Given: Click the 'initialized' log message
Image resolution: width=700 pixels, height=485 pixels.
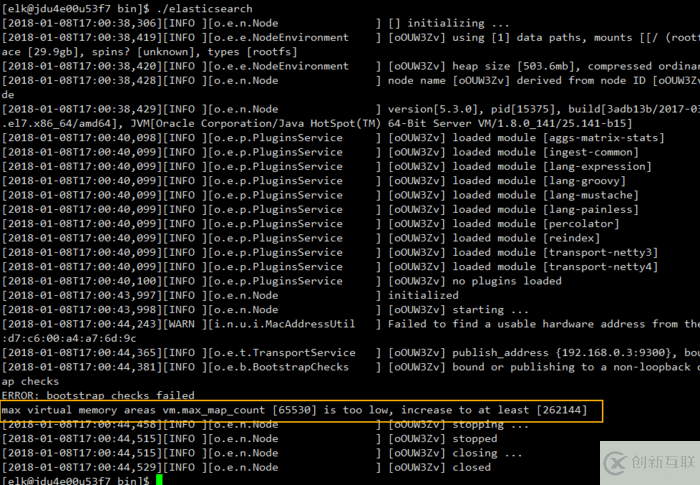Looking at the screenshot, I should pos(423,295).
